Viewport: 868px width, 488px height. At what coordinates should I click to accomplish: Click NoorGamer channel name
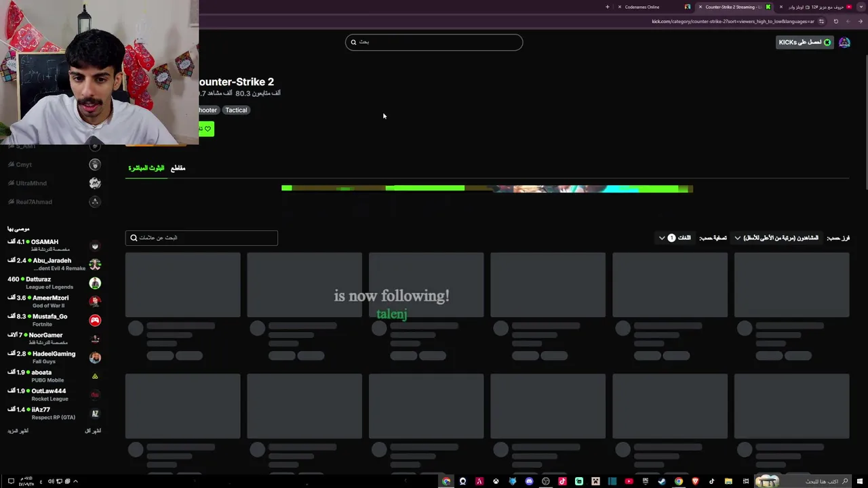(x=45, y=335)
